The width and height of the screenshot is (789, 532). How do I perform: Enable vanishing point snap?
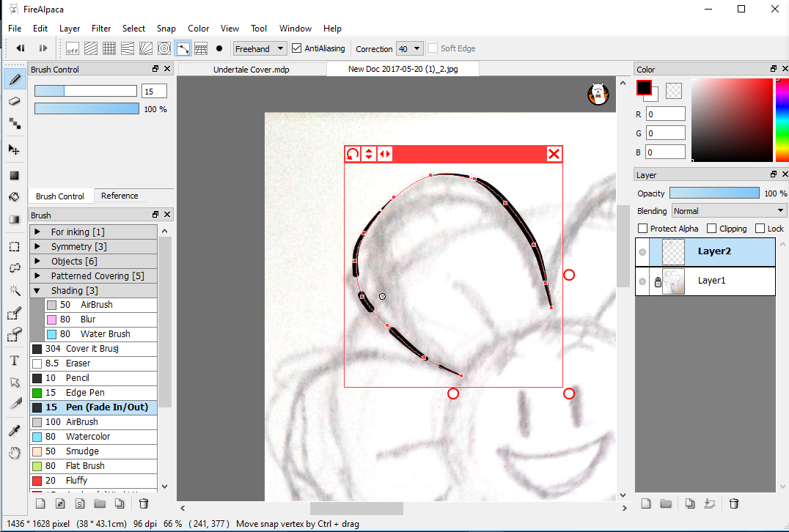click(x=128, y=49)
